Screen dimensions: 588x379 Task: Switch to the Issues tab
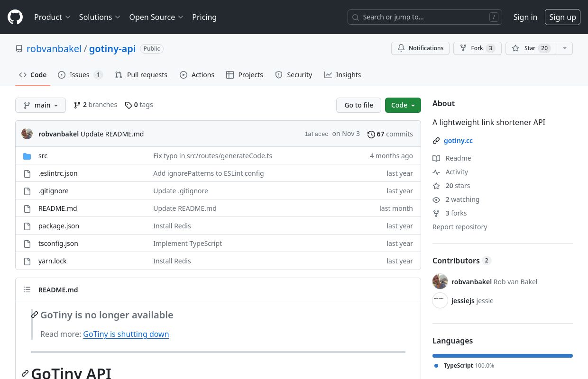[x=80, y=75]
